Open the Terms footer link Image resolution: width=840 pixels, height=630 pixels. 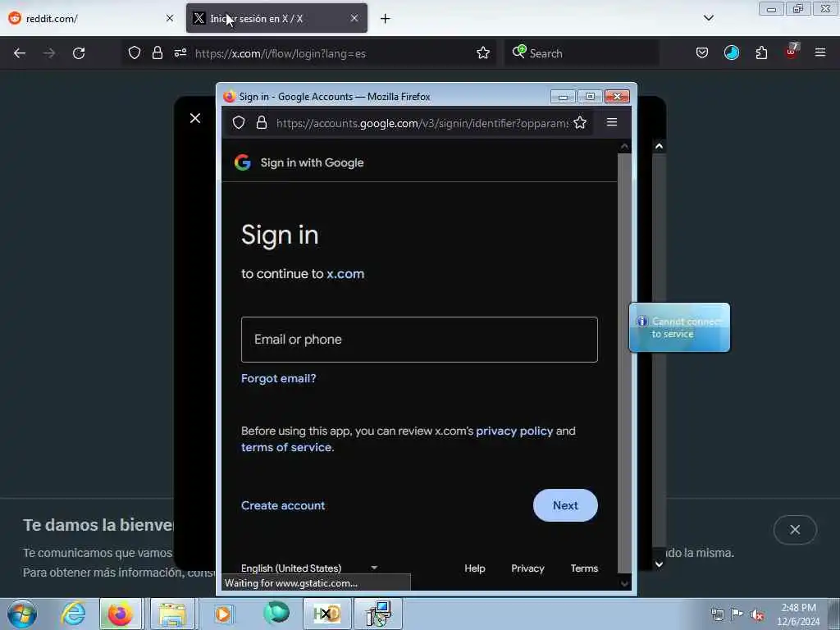click(x=584, y=568)
